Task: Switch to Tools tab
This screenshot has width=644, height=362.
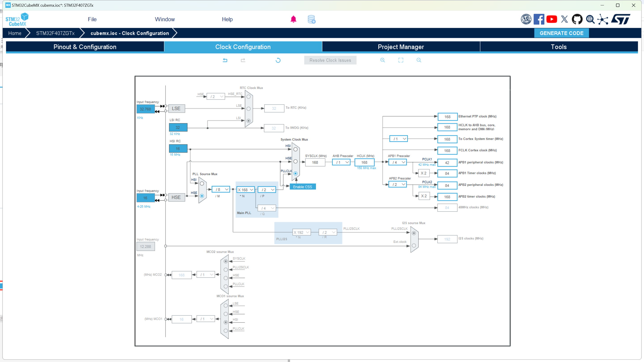Action: (559, 47)
